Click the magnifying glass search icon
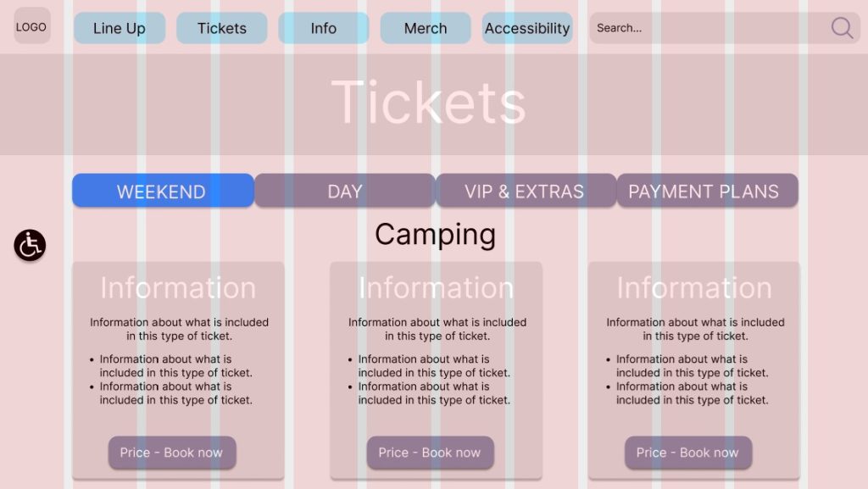The height and width of the screenshot is (489, 868). 842,28
